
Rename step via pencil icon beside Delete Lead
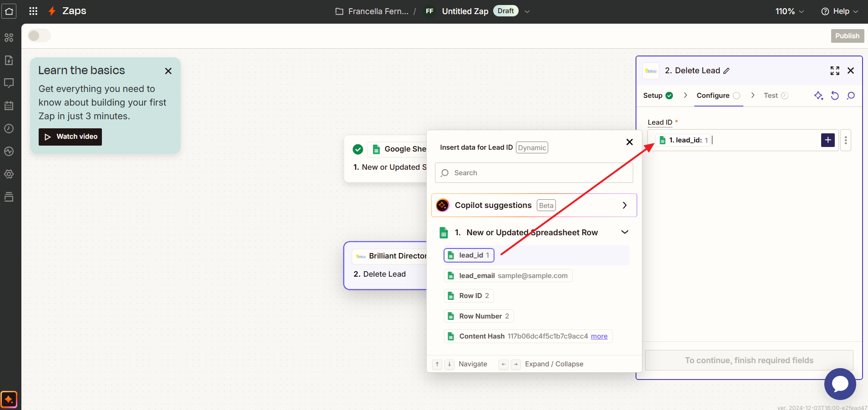click(x=727, y=71)
